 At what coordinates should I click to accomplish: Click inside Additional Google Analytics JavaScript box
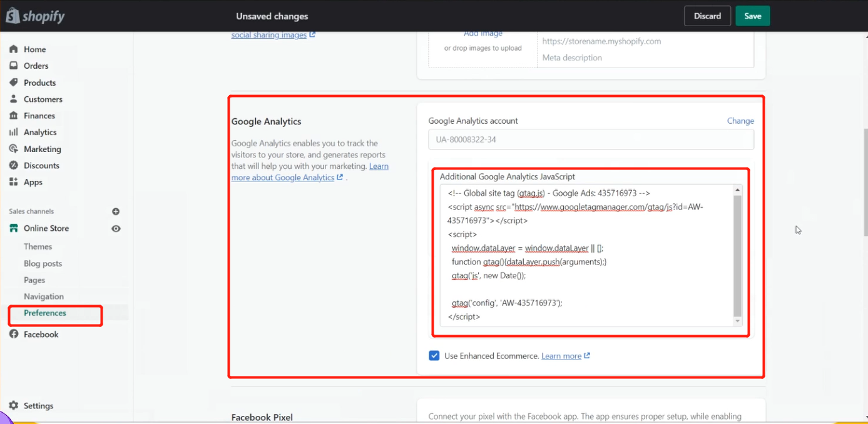pos(585,255)
